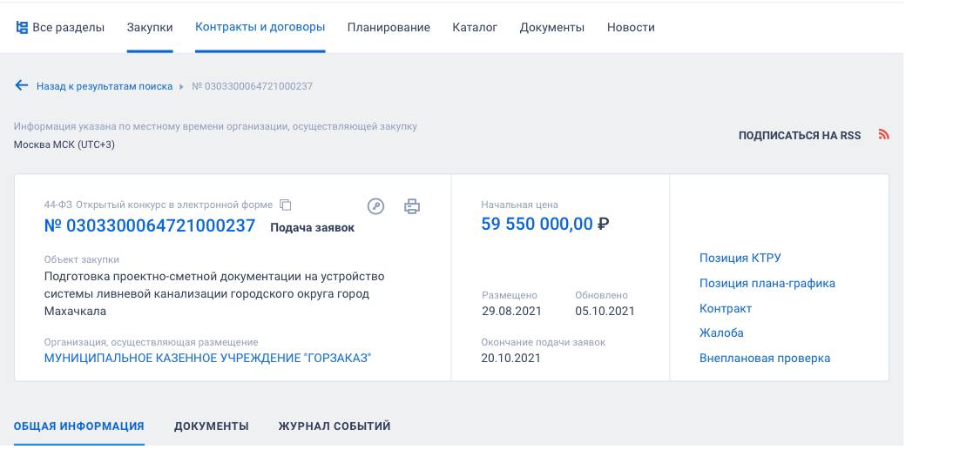Return via Назад к результатам поиска link
Image resolution: width=980 pixels, height=450 pixels.
pyautogui.click(x=105, y=86)
